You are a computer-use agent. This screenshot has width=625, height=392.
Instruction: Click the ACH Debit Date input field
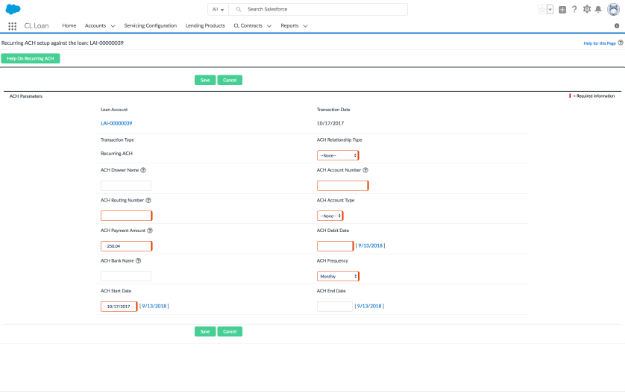pos(335,246)
